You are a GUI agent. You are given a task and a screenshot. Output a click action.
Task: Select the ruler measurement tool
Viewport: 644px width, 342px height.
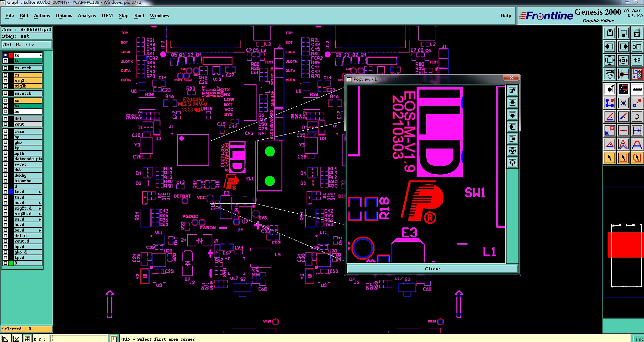(x=637, y=89)
